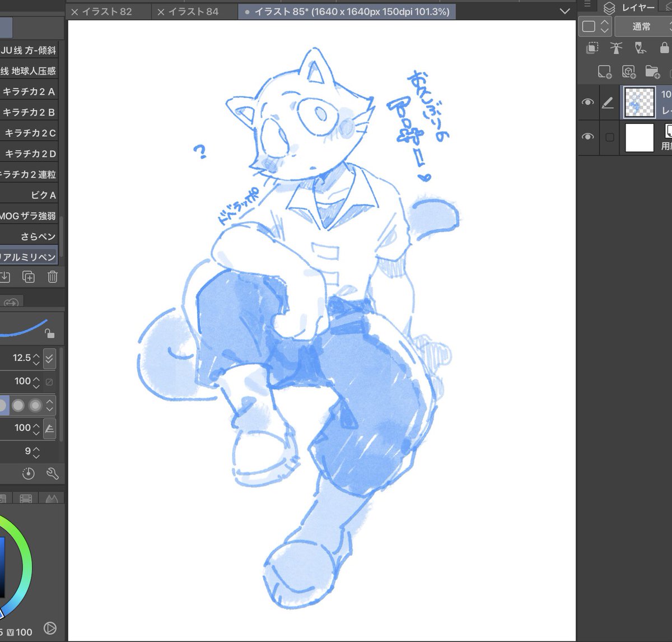Select the MOGザラ強弱 brush preset
The width and height of the screenshot is (672, 642).
tap(29, 216)
